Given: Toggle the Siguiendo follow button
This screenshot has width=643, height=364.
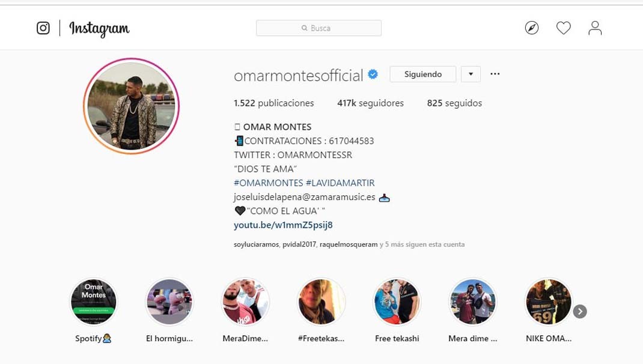Looking at the screenshot, I should point(423,74).
